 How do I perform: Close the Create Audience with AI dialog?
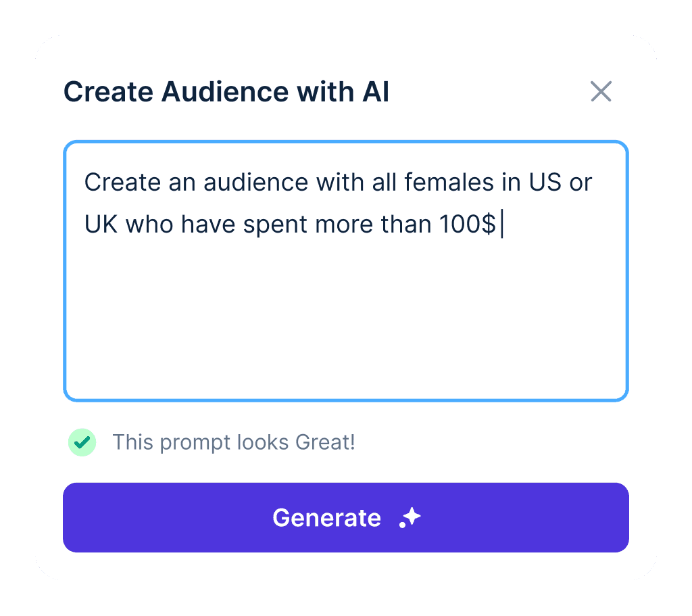pos(601,91)
